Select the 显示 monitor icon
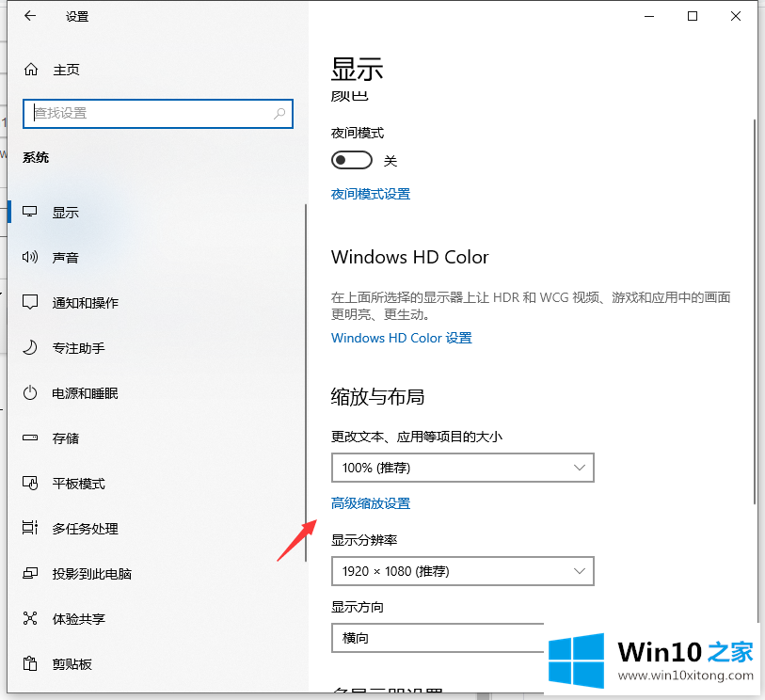The image size is (765, 700). click(x=30, y=213)
